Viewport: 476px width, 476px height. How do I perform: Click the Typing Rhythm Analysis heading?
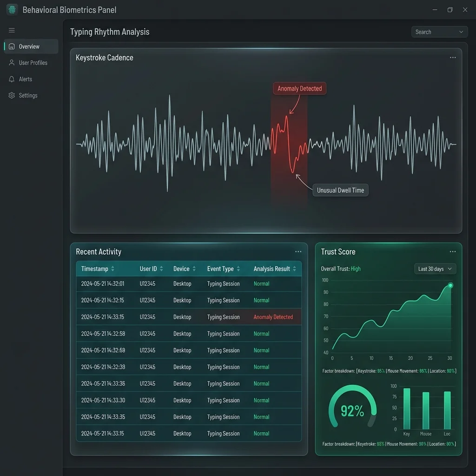pos(110,32)
